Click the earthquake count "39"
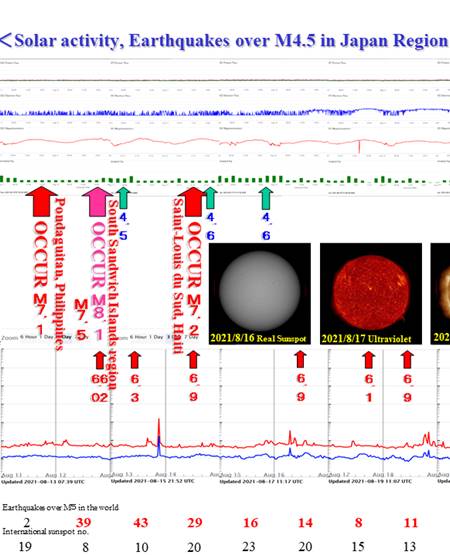450x555 pixels. coord(84,522)
